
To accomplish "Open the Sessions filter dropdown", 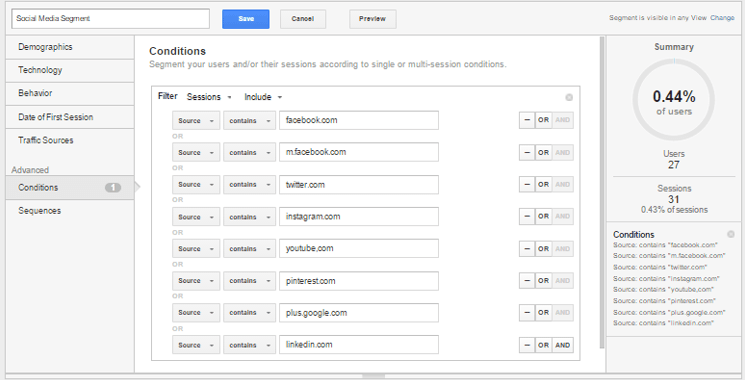I will (x=209, y=97).
